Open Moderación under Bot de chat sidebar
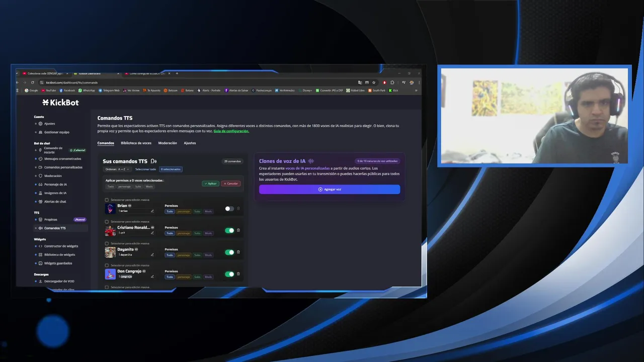Image resolution: width=644 pixels, height=362 pixels. pos(52,176)
